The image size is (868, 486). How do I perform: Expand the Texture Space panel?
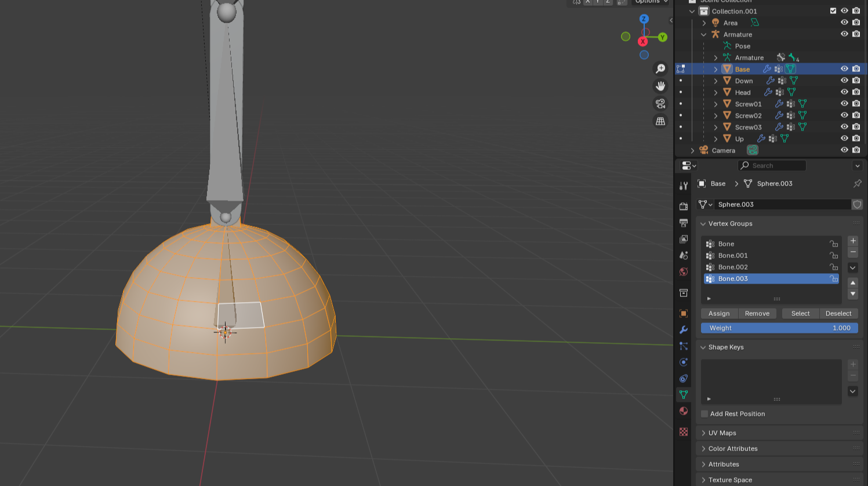(x=703, y=480)
